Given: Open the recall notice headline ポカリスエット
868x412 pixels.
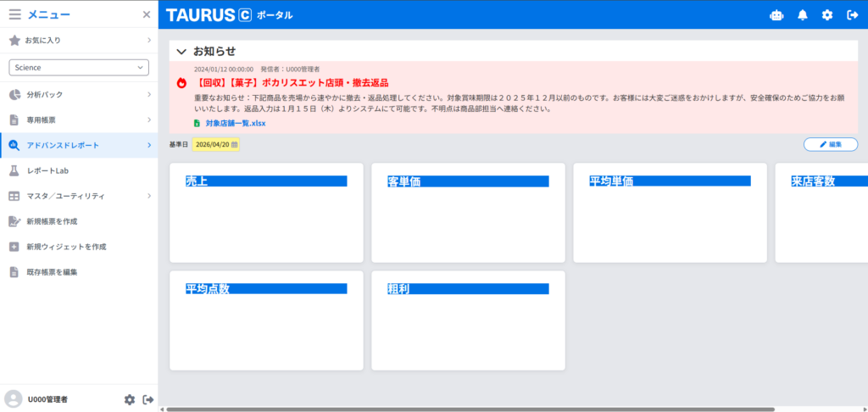Looking at the screenshot, I should coord(292,83).
